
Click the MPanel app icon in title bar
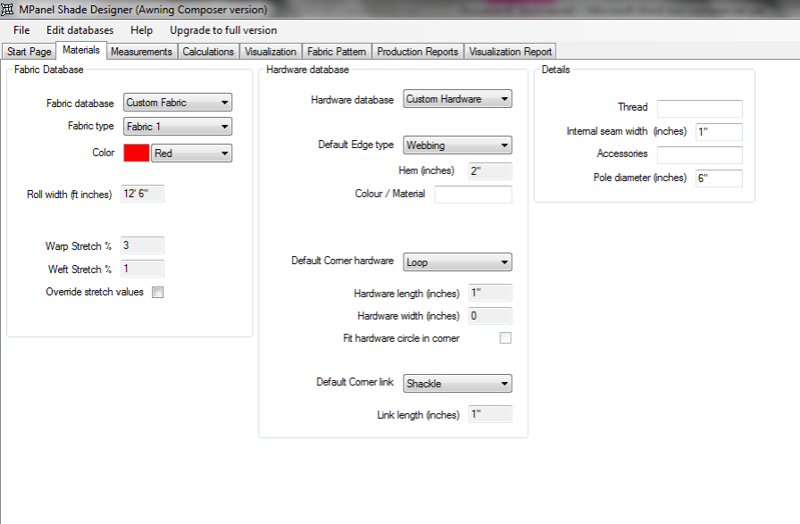point(9,10)
